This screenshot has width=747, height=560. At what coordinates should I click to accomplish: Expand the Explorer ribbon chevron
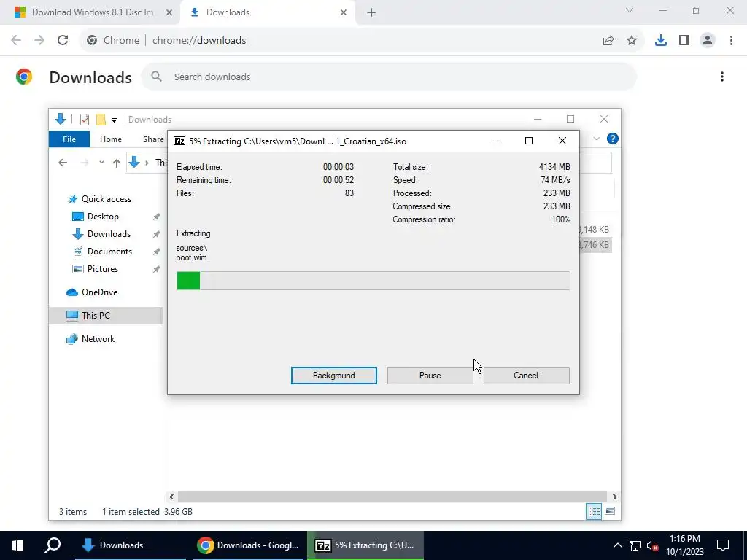pyautogui.click(x=597, y=139)
